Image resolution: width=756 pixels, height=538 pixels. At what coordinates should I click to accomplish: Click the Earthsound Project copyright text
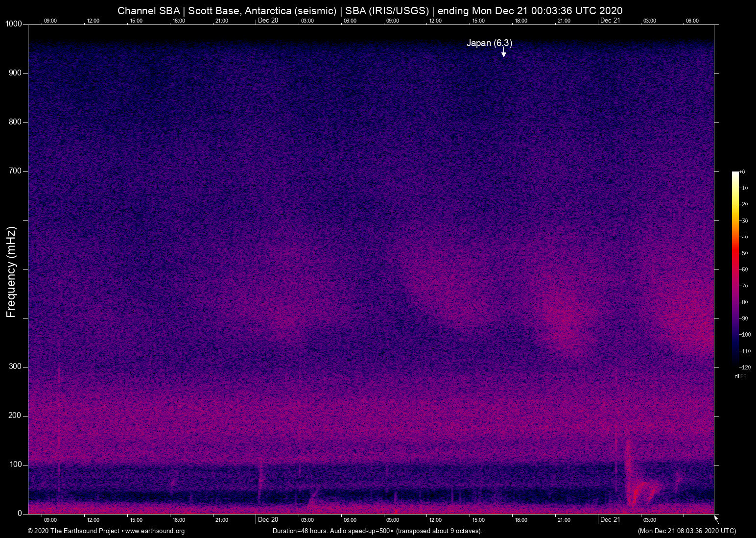point(73,531)
